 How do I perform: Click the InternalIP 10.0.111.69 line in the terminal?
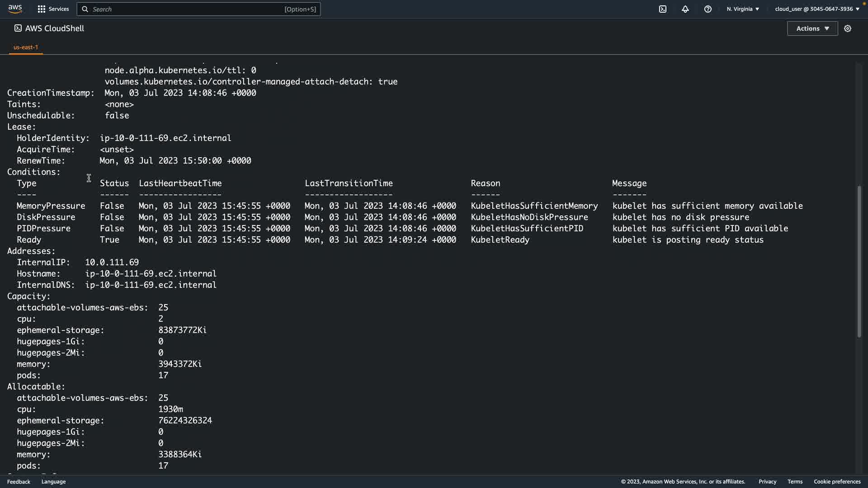point(78,263)
